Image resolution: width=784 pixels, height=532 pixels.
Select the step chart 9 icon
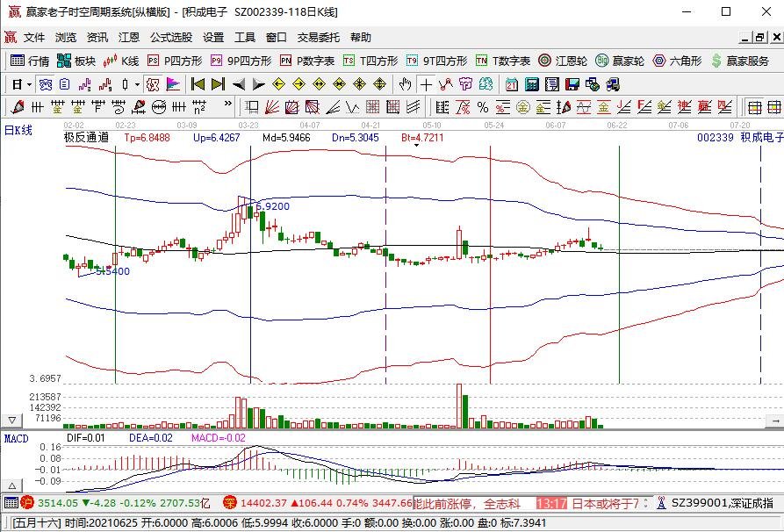pyautogui.click(x=105, y=84)
